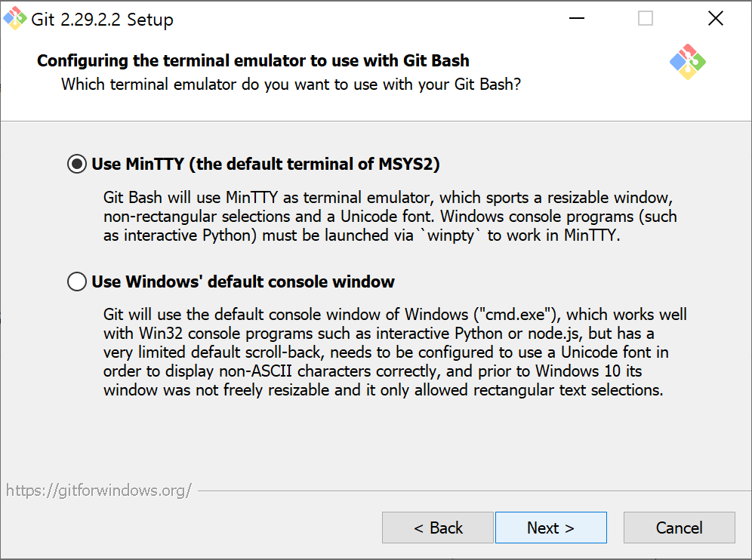Click the cmd.exe console description paragraph

point(395,352)
